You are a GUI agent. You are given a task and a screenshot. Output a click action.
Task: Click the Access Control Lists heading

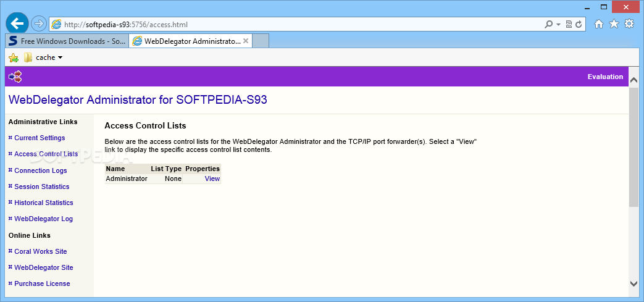pyautogui.click(x=145, y=126)
